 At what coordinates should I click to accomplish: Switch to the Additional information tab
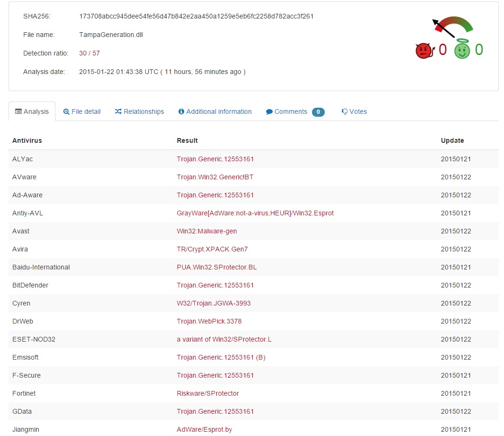click(215, 111)
